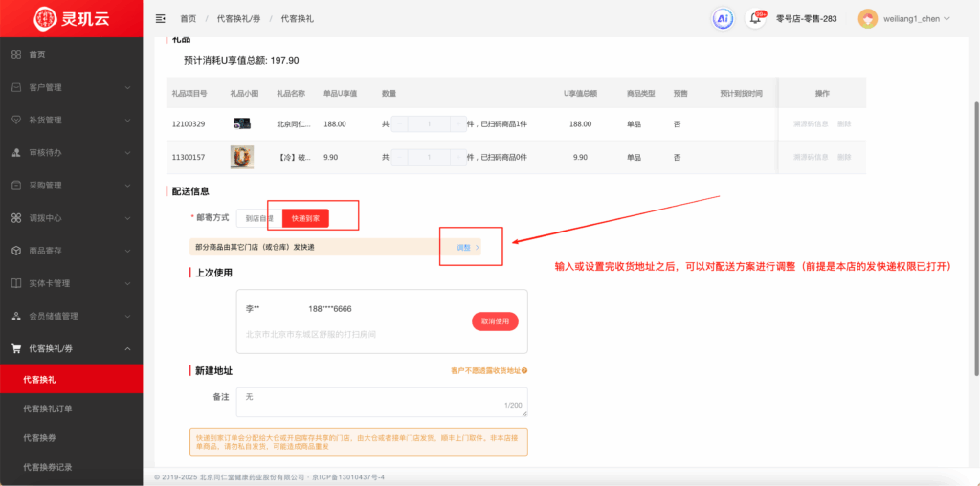980x486 pixels.
Task: Click thumbnail of gift 11300157
Action: point(242,157)
